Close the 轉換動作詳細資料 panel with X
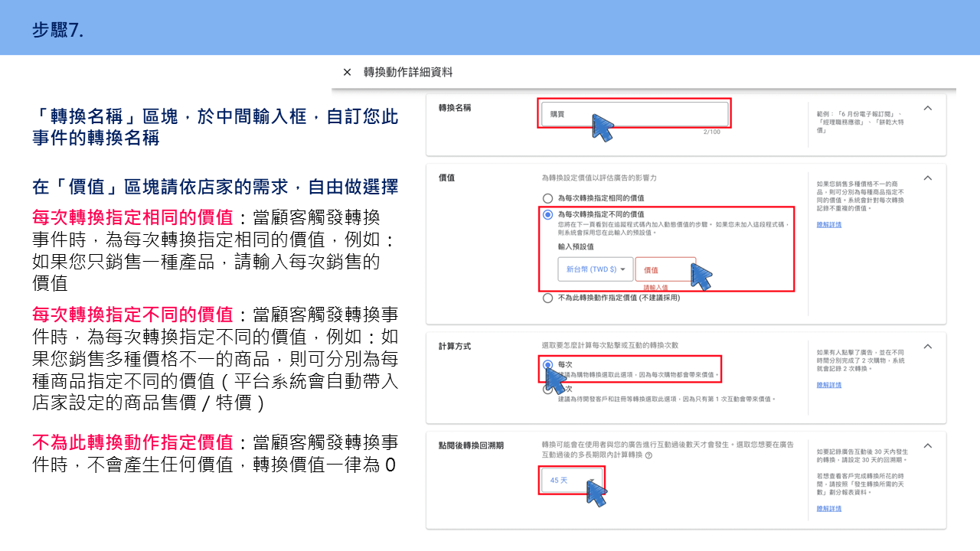 347,73
